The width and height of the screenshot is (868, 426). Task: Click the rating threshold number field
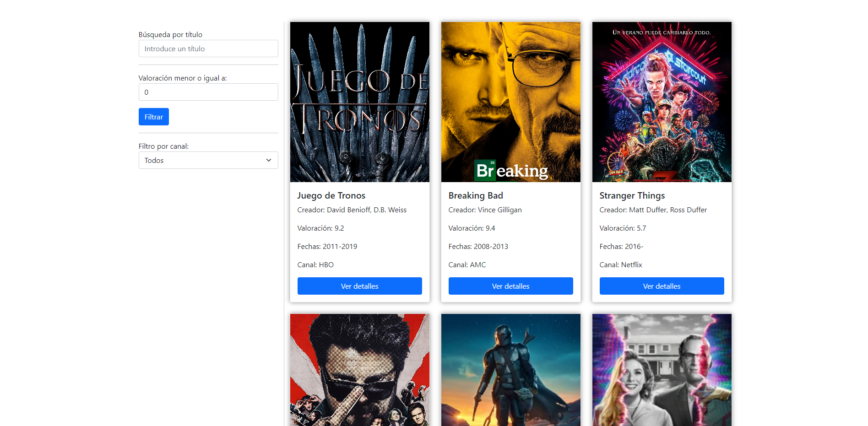tap(208, 92)
